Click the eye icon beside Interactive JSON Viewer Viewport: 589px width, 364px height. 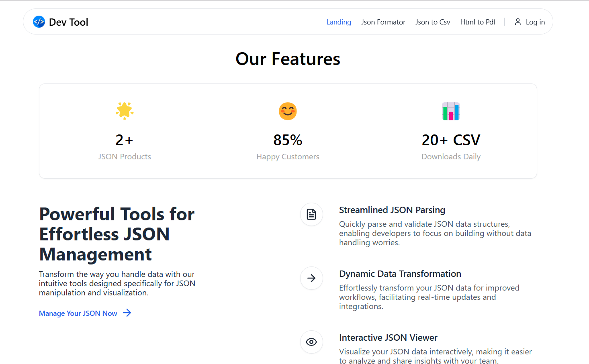311,342
